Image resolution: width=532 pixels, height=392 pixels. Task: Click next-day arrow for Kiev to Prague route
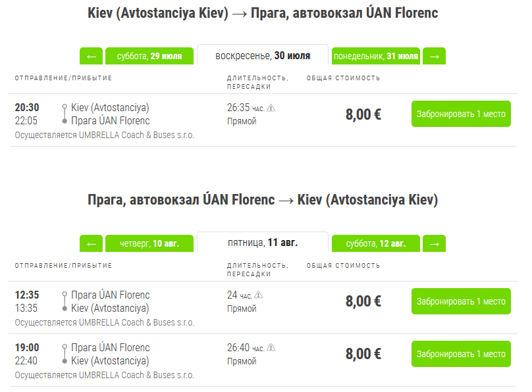[x=434, y=56]
